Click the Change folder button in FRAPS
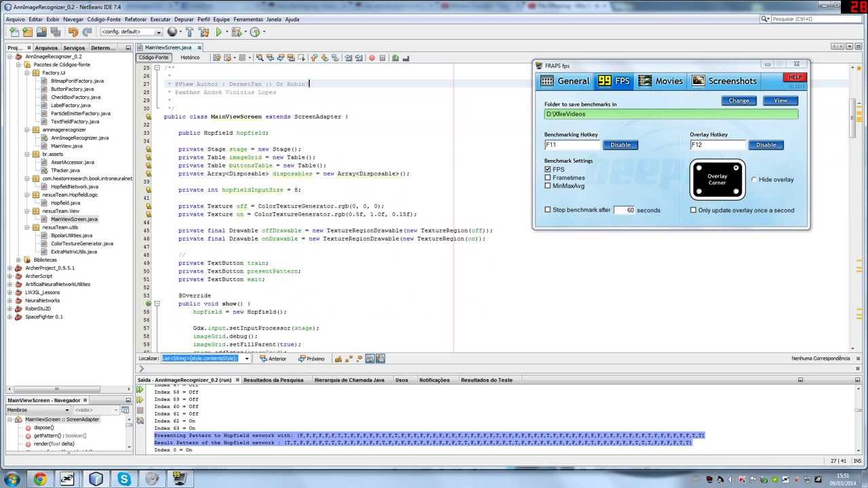Image resolution: width=868 pixels, height=488 pixels. [738, 100]
